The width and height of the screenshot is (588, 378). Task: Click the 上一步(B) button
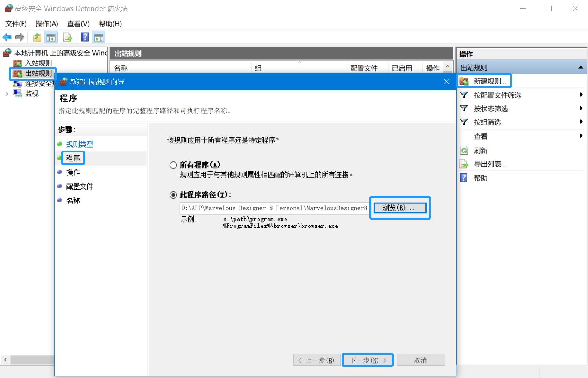pyautogui.click(x=317, y=360)
